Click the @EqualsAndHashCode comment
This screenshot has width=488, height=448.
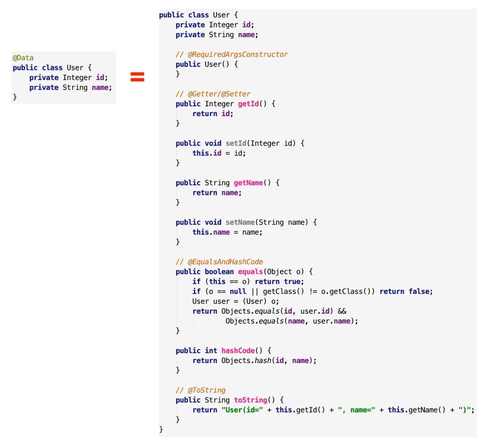[x=219, y=262]
